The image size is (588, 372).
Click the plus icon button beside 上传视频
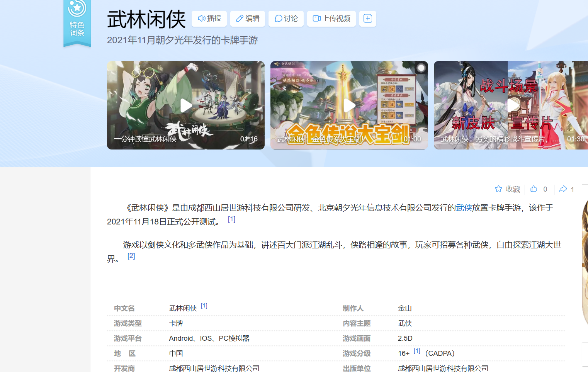tap(368, 19)
